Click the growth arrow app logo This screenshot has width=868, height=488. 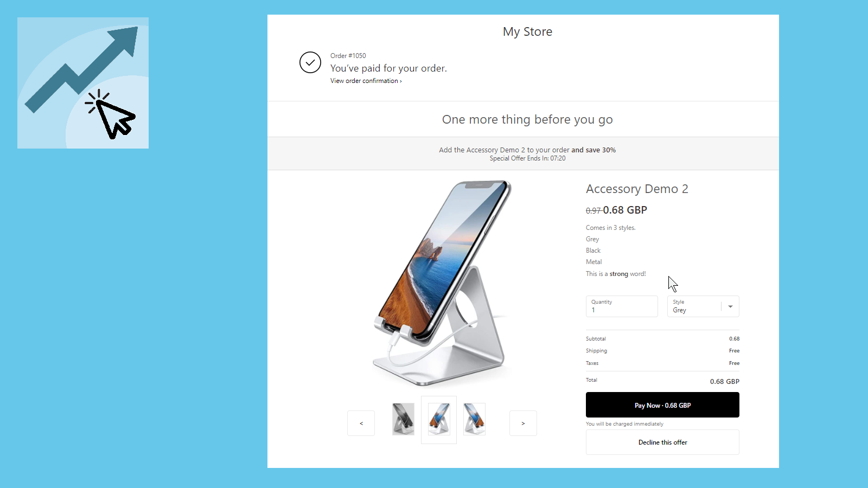(x=83, y=83)
